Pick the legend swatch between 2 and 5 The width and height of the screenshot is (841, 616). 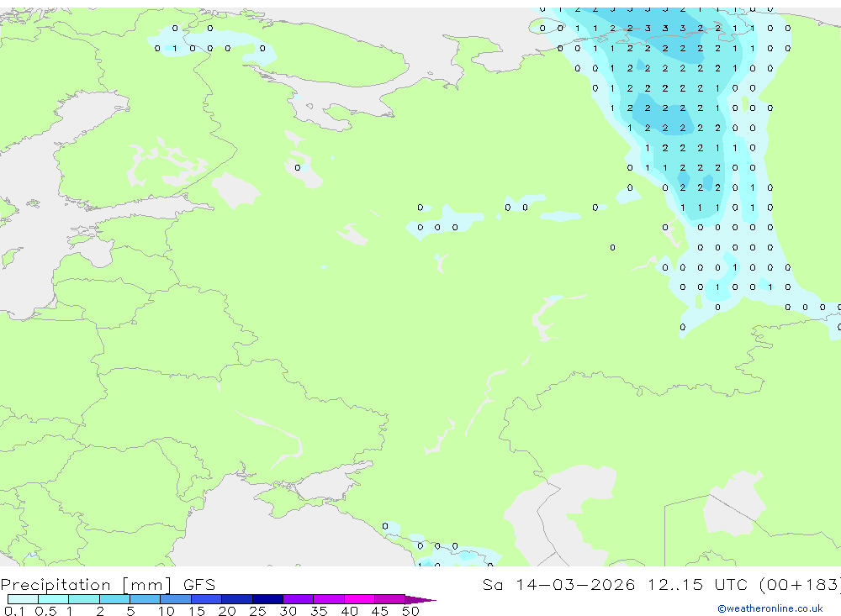point(114,599)
